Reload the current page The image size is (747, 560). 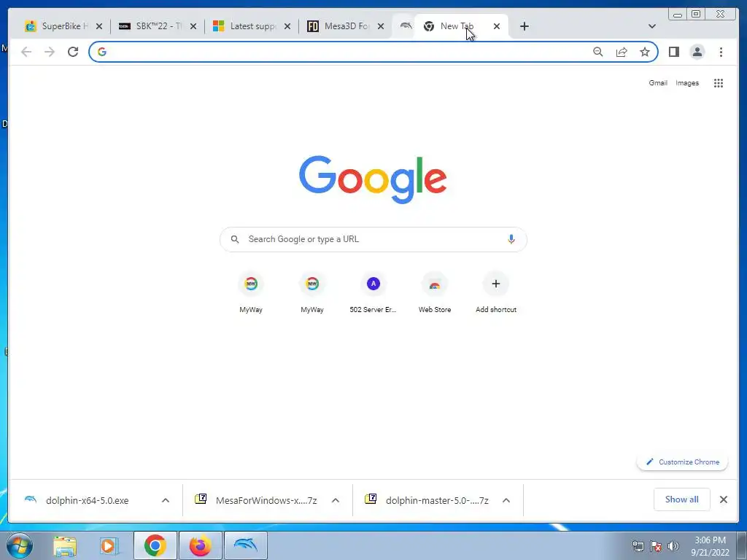coord(73,52)
